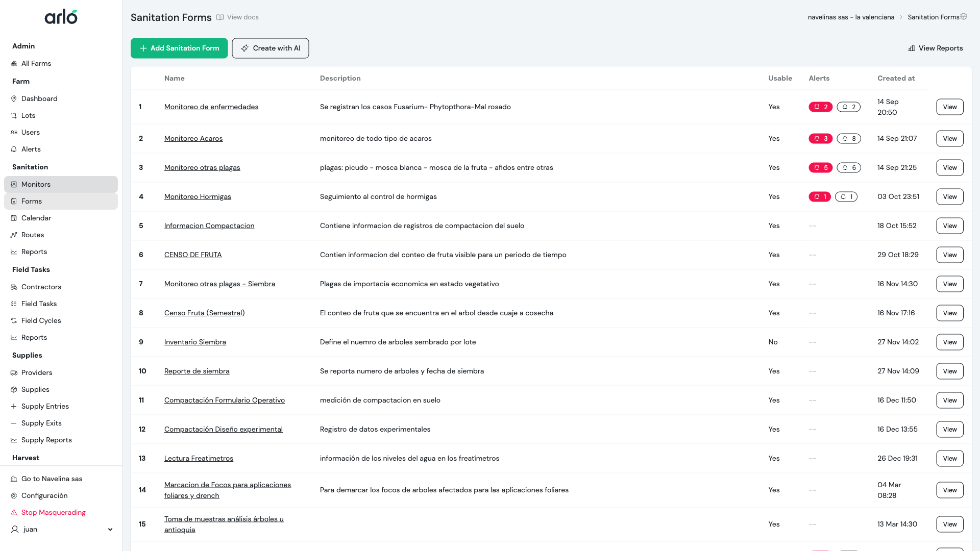Open Configuración in the sidebar
Screen dimensions: 980x551
point(45,495)
